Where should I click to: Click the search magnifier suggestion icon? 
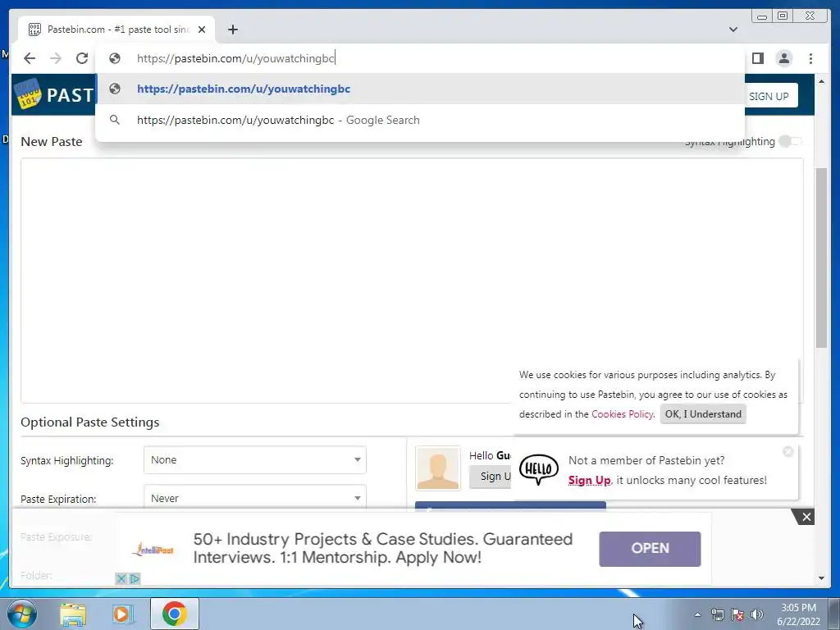tap(115, 120)
